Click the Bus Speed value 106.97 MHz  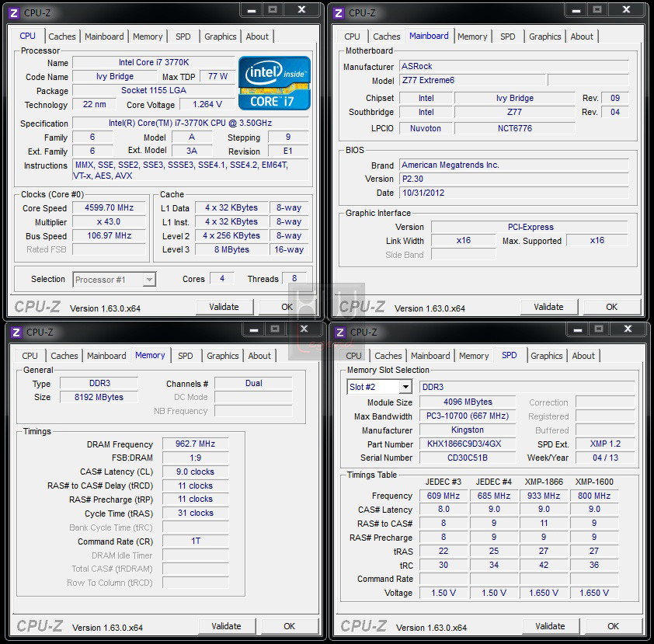tap(109, 235)
